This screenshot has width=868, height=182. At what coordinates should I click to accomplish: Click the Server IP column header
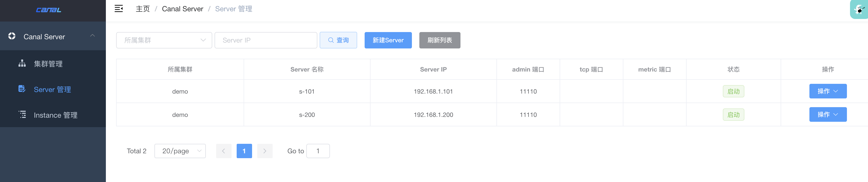tap(433, 69)
